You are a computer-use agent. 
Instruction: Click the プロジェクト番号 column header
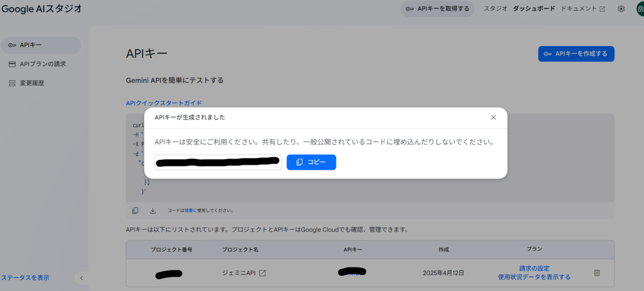point(171,249)
